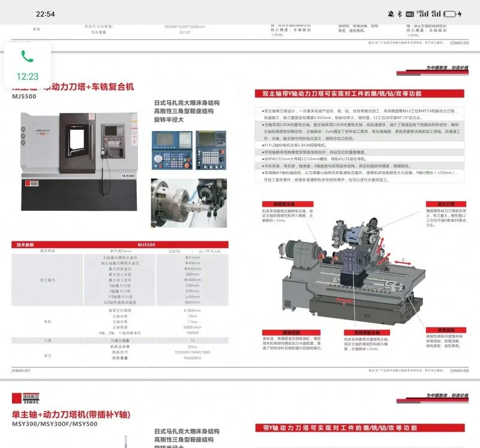Tap the JSWAY/06 page footer
Screen dimensions: 480x448
click(x=459, y=43)
